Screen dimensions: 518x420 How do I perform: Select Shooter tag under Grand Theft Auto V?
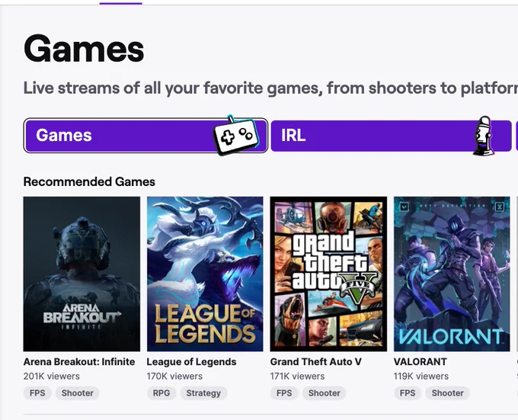(324, 393)
